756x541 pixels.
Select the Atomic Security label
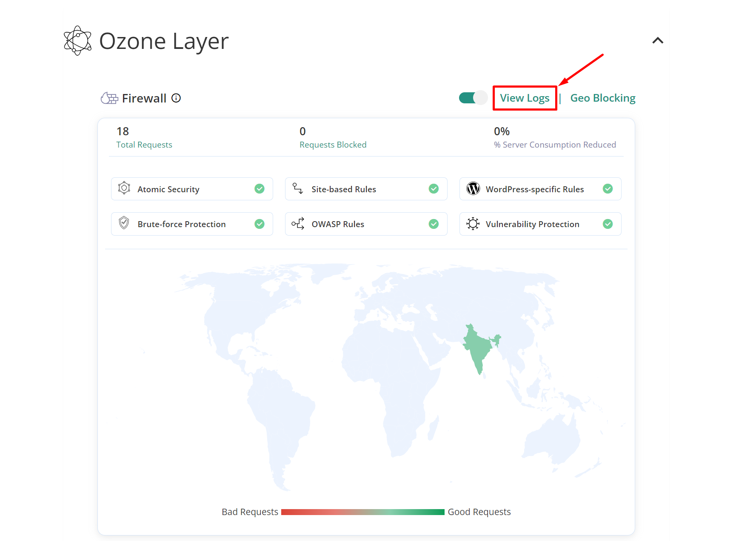pos(168,189)
